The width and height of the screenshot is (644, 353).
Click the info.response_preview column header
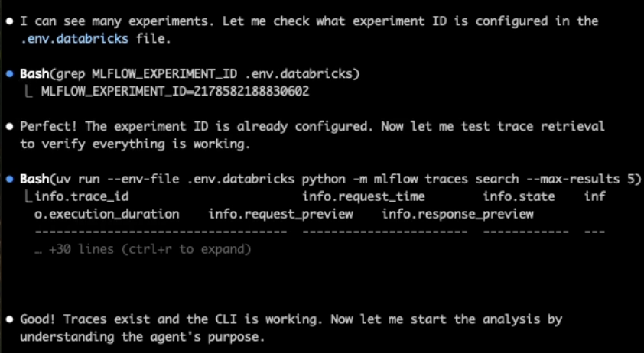[457, 214]
